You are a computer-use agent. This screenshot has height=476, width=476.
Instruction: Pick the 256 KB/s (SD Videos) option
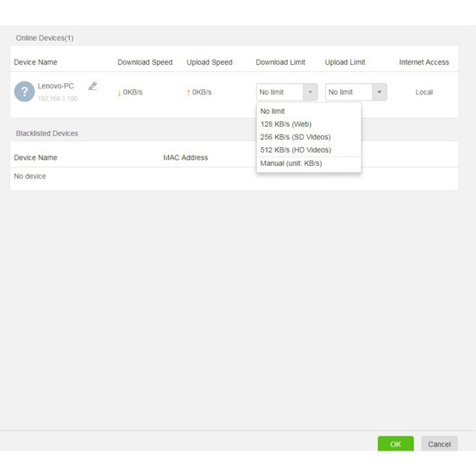(x=295, y=137)
